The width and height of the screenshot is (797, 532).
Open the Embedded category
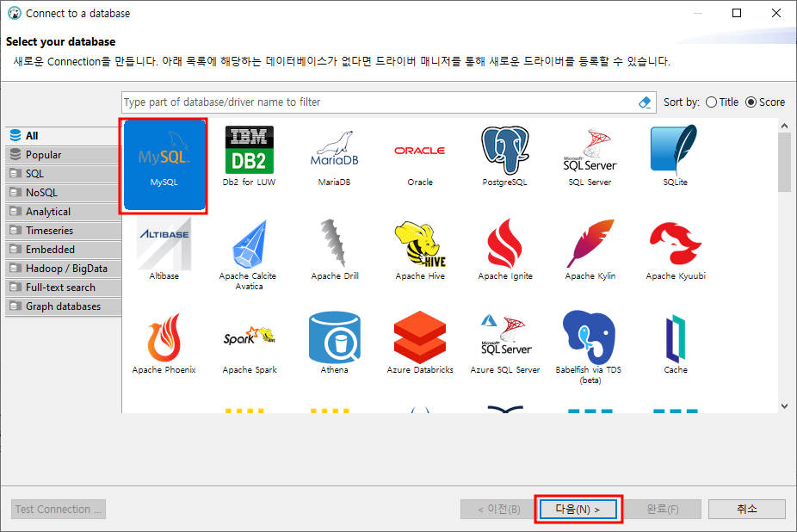[x=64, y=250]
